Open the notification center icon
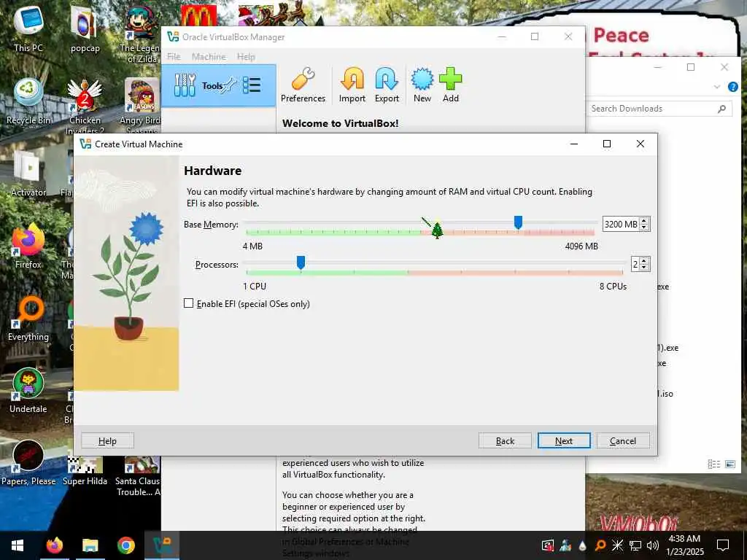Image resolution: width=747 pixels, height=560 pixels. click(723, 545)
